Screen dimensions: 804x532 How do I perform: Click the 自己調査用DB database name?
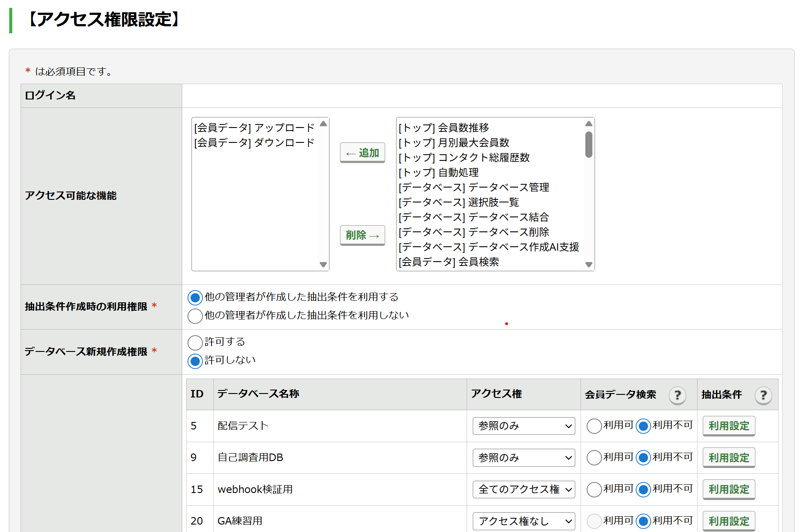[250, 458]
